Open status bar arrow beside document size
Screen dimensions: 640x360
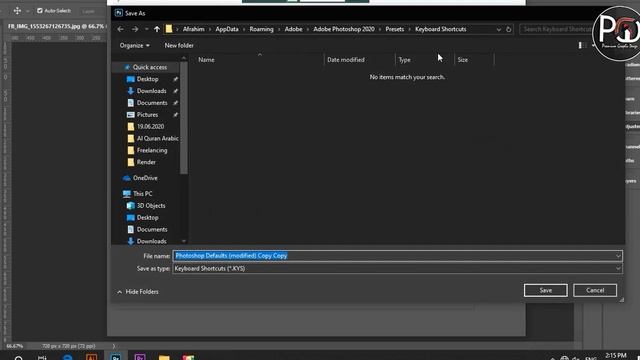point(114,346)
